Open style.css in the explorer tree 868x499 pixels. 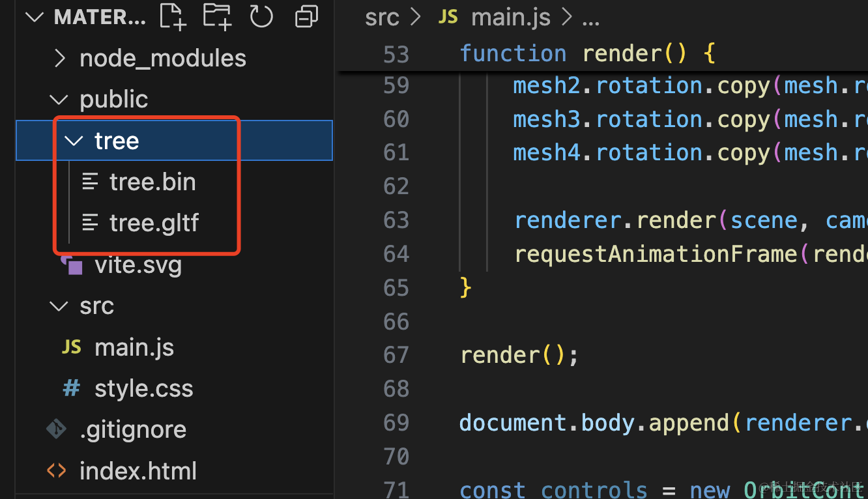point(144,389)
